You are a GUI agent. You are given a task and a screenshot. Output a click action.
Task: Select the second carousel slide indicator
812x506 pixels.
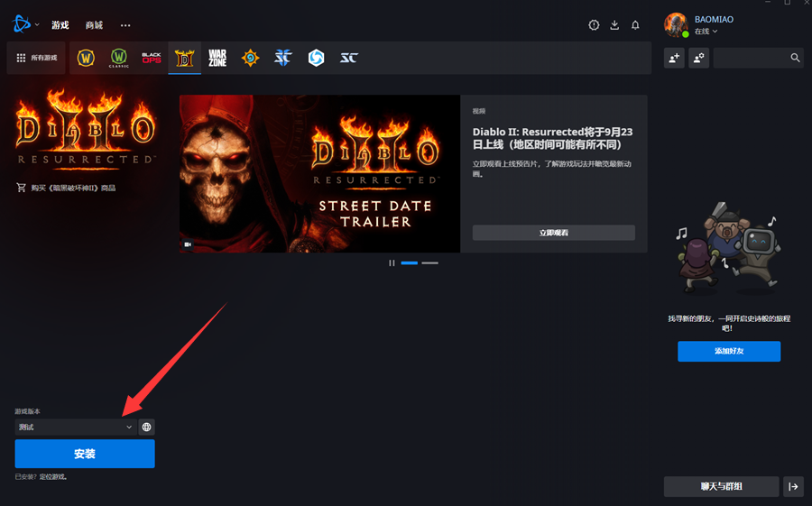tap(429, 263)
